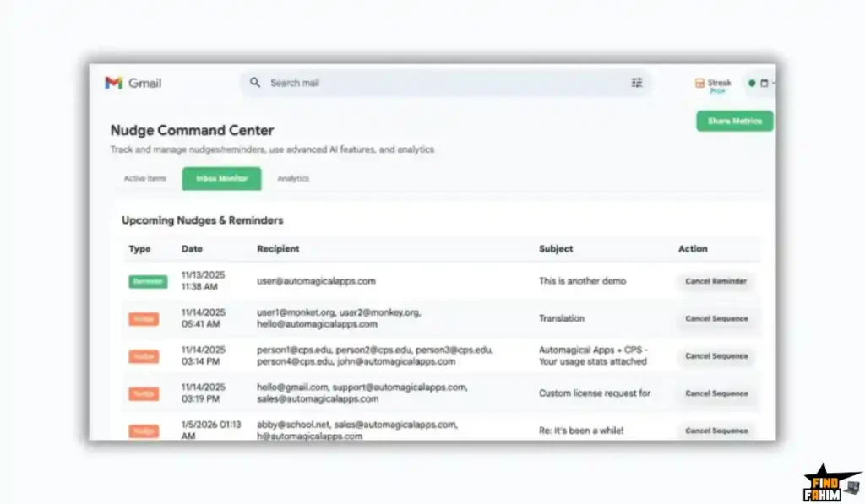Click the calendar icon near the profile area
This screenshot has height=504, width=865.
pos(764,83)
